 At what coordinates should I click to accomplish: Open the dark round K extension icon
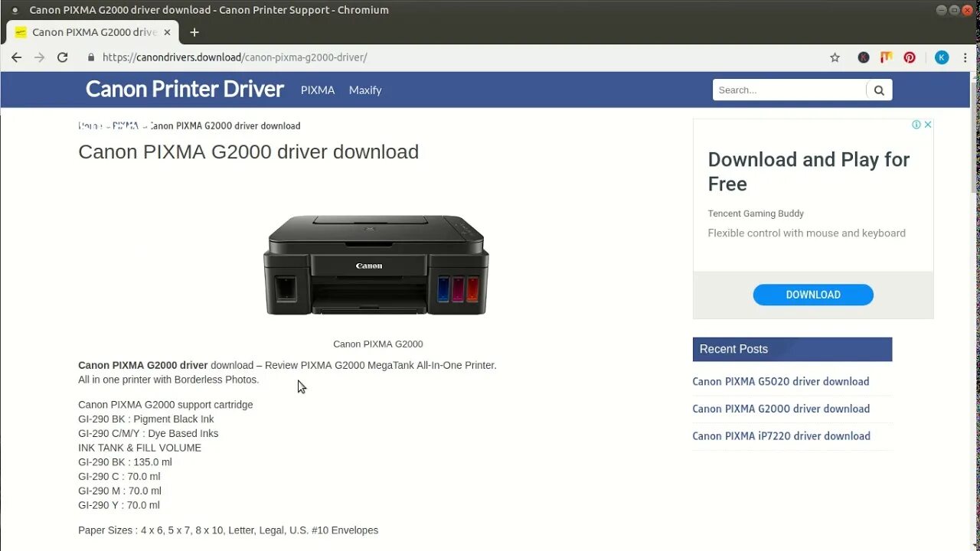(x=864, y=57)
